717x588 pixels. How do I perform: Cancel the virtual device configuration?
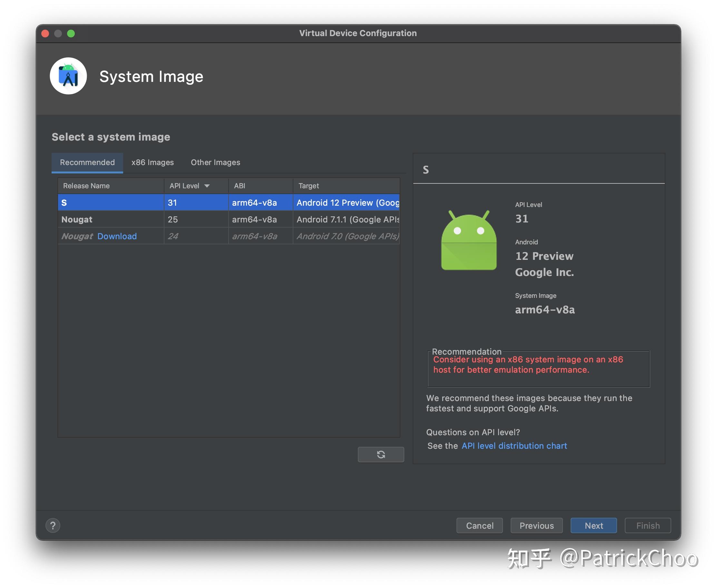479,525
